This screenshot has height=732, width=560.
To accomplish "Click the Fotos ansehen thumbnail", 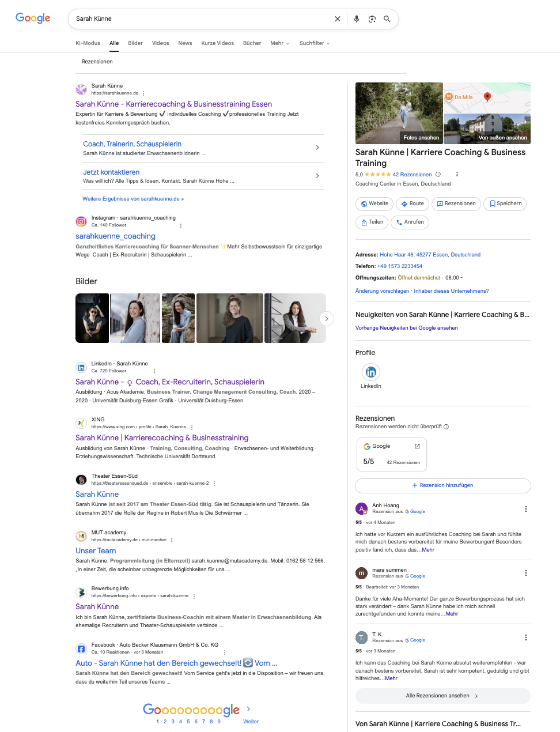I will 399,113.
